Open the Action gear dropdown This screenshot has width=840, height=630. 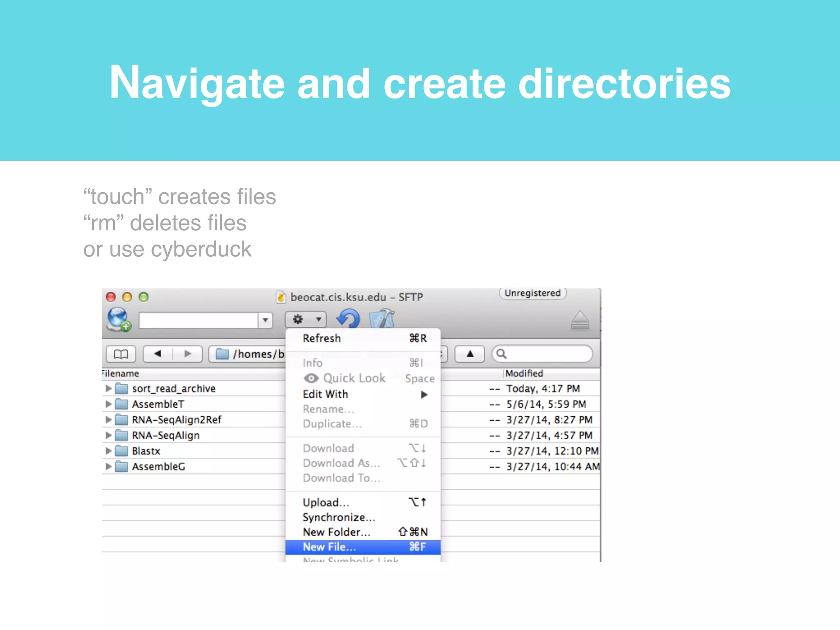coord(306,319)
